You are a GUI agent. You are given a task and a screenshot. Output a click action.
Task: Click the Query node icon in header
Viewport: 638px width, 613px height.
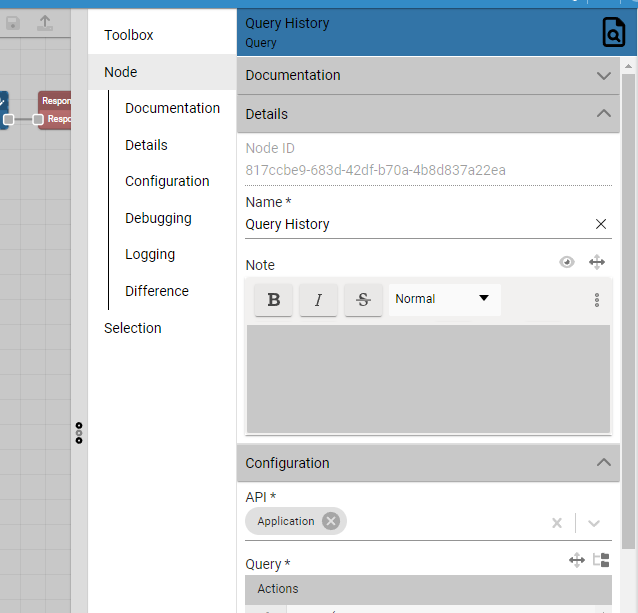point(613,34)
